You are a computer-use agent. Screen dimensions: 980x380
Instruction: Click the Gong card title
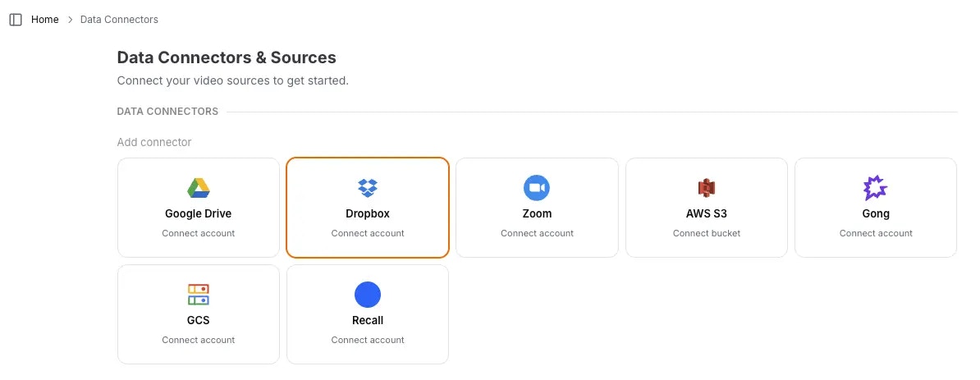point(876,213)
